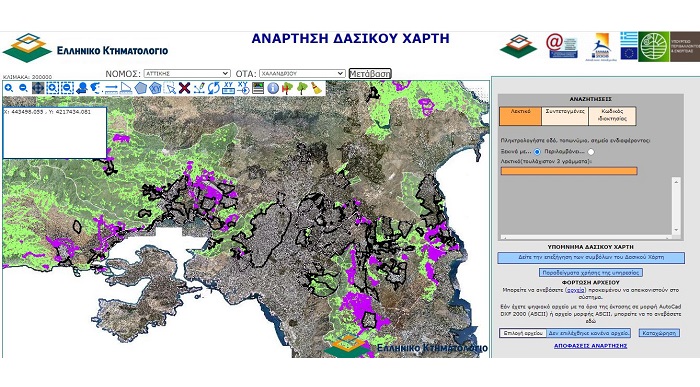Screen dimensions: 700x387
Task: Select the 'Ξεκινά με' radio button
Action: point(538,152)
